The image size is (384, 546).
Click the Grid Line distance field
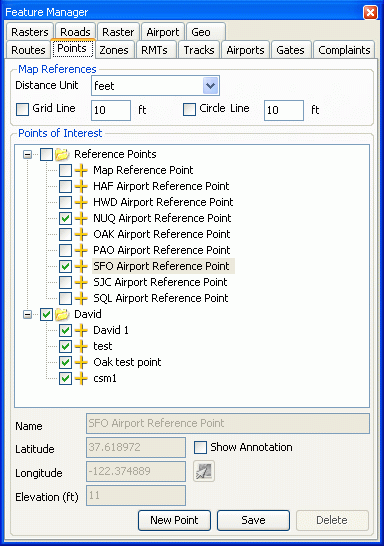click(x=111, y=110)
